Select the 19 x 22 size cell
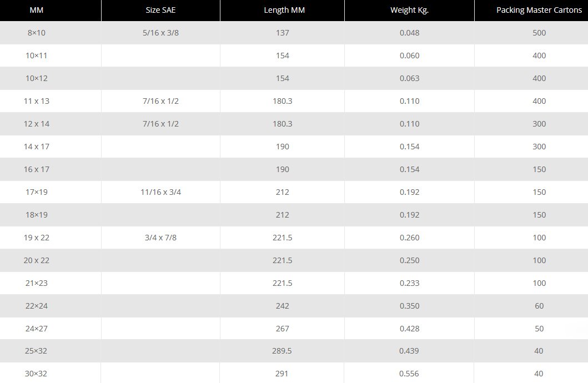Screen dimensions: 588x383 (x=37, y=238)
